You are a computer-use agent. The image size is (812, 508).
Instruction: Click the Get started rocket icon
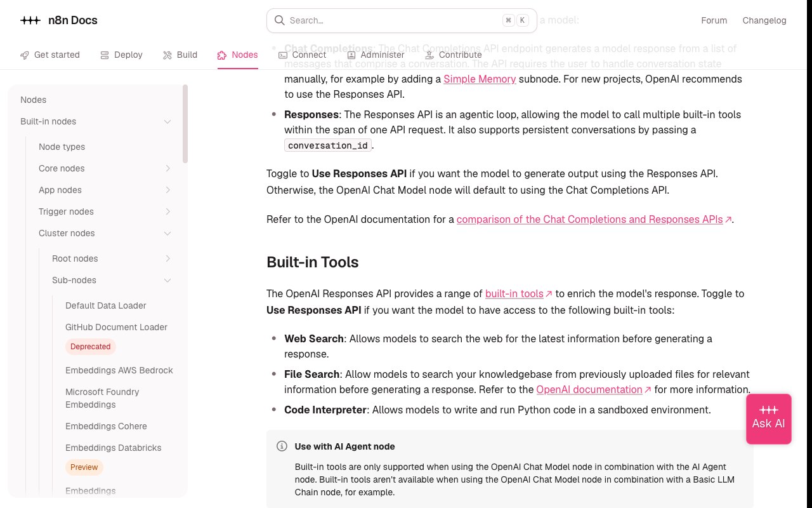click(x=25, y=55)
